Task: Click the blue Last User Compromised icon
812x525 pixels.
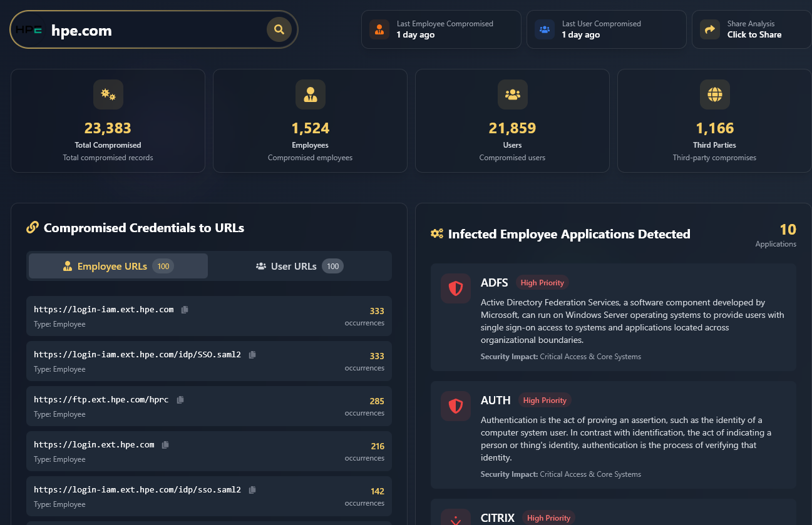Action: pos(545,29)
